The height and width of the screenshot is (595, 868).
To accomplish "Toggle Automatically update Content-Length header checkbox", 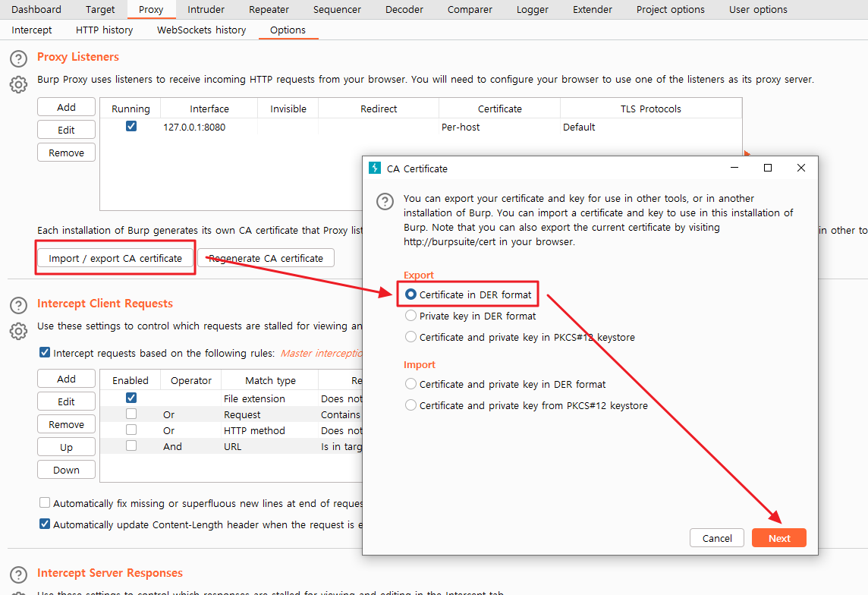I will click(x=45, y=524).
